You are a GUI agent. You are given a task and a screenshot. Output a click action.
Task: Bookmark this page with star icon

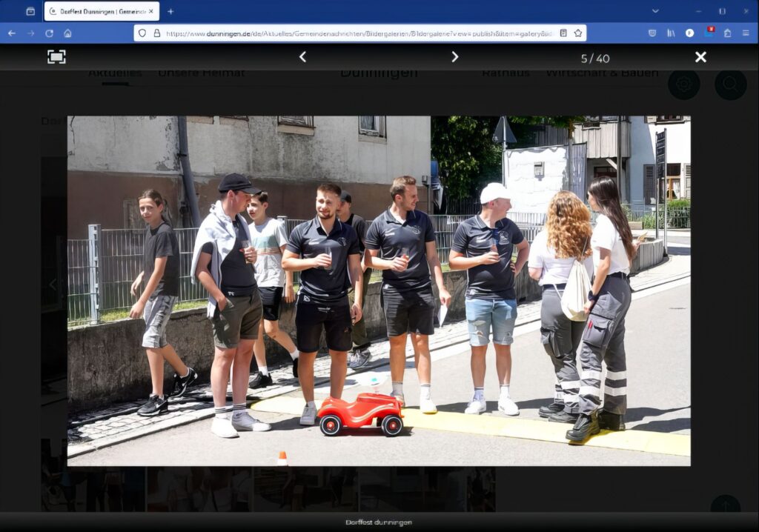pos(577,33)
